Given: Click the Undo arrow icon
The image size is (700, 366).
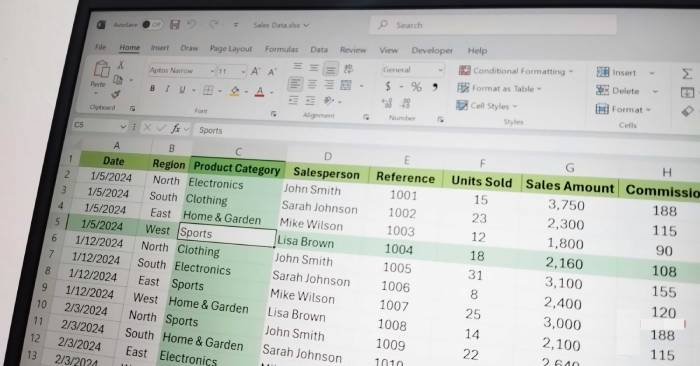Looking at the screenshot, I should click(x=192, y=24).
